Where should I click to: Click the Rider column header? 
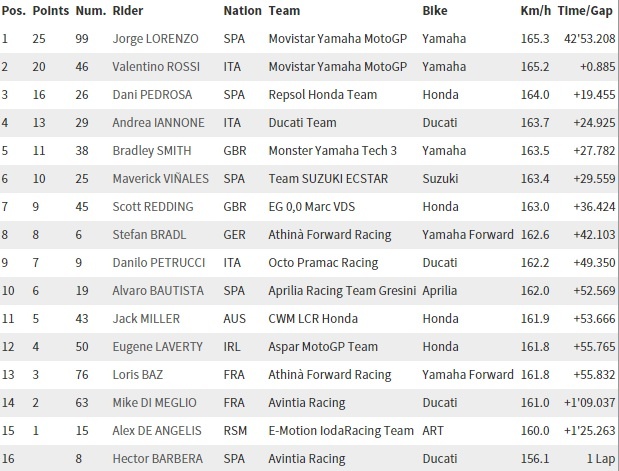(x=126, y=11)
